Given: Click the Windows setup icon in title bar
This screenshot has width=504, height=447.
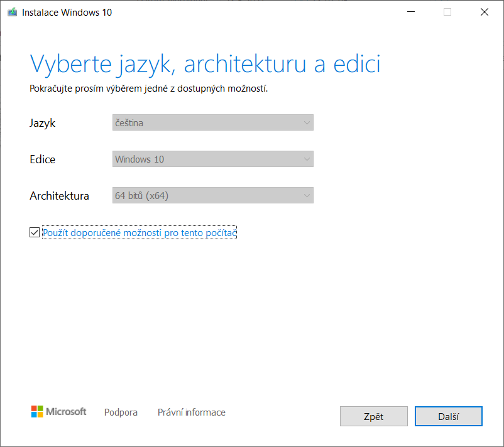Looking at the screenshot, I should (12, 12).
